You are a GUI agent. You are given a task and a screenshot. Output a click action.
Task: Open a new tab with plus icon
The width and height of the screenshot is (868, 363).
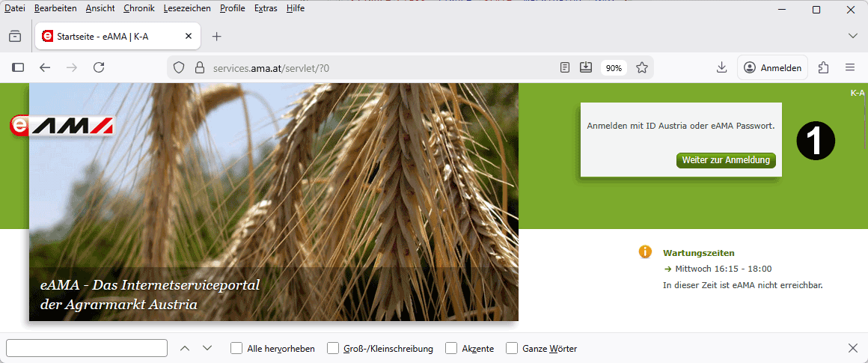217,37
